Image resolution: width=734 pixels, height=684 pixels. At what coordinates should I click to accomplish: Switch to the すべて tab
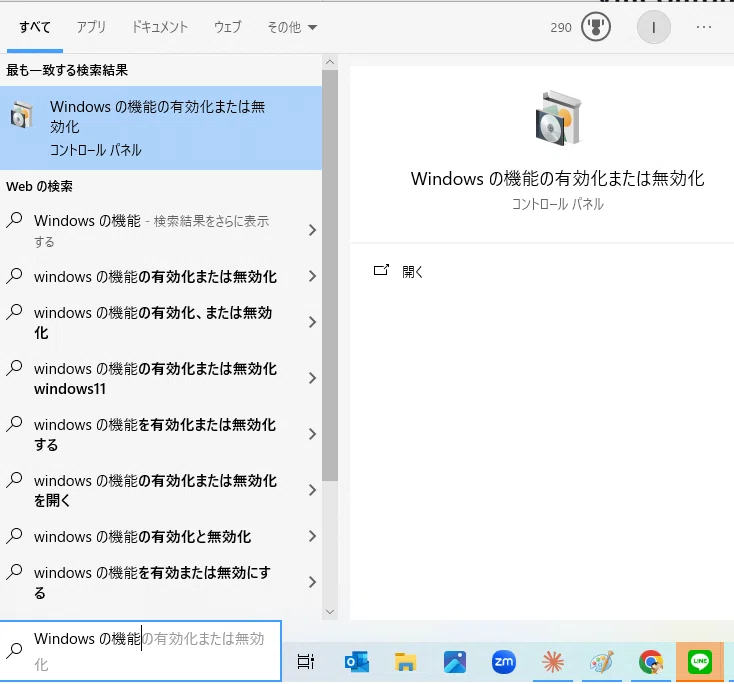coord(35,27)
